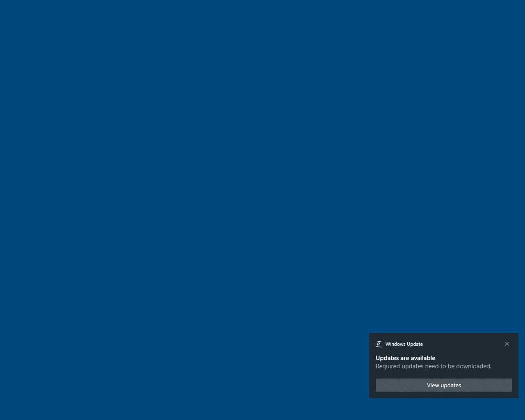Image resolution: width=525 pixels, height=420 pixels.
Task: Click the View updates button
Action: click(443, 385)
